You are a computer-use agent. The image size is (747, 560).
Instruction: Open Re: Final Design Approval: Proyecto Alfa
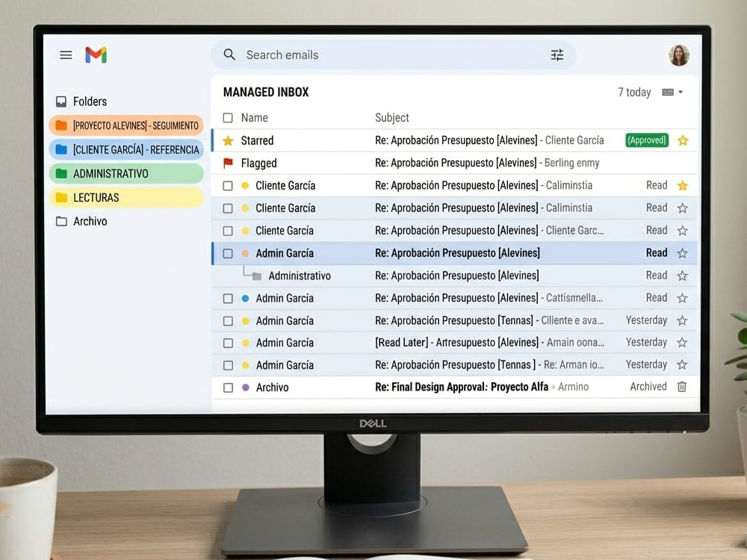click(x=461, y=387)
